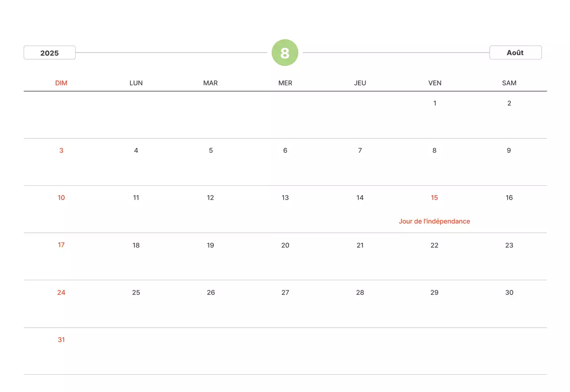Choose Thursday the 21st
Viewport: 570px width, 392px height.
pos(360,245)
